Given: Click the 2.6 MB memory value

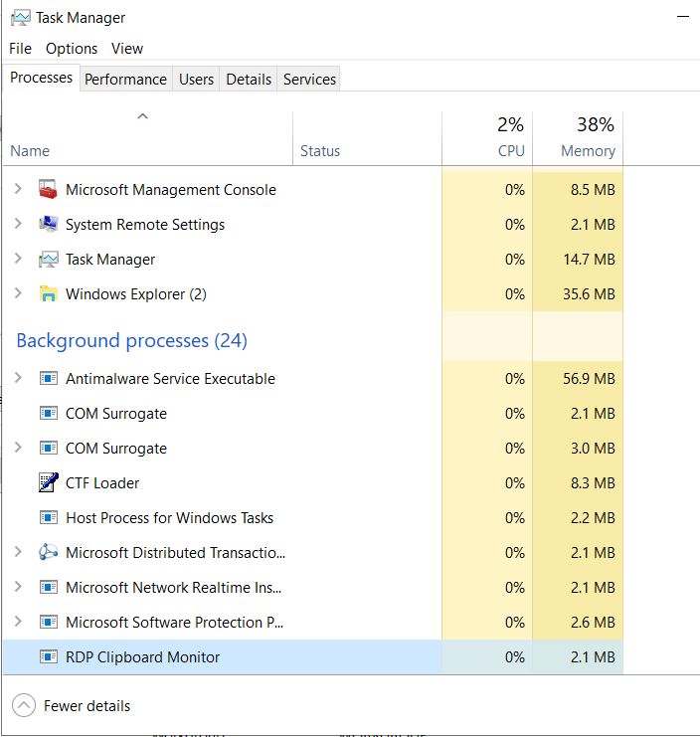Looking at the screenshot, I should 593,622.
